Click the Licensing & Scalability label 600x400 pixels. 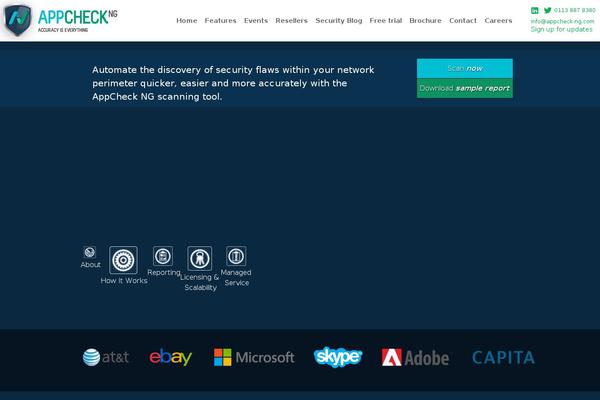[200, 282]
